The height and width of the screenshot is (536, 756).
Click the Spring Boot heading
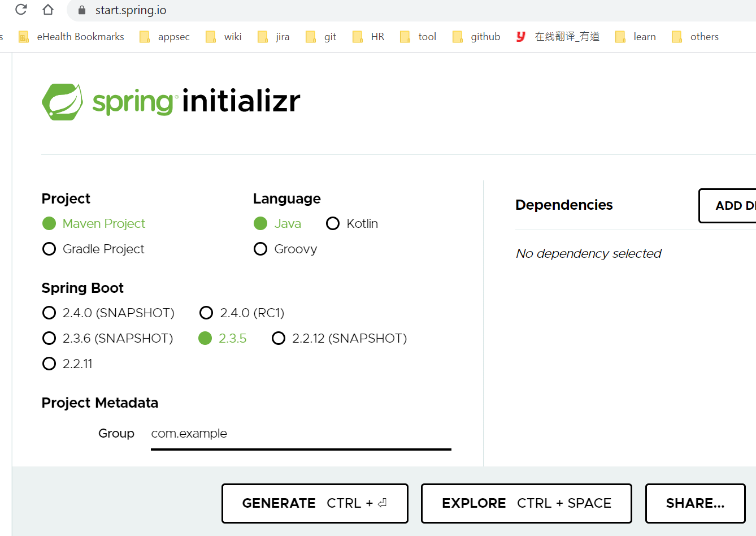pos(82,288)
